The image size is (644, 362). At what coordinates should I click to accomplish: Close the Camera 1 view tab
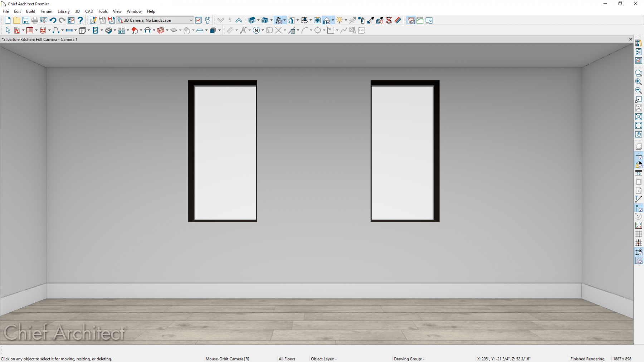point(630,39)
